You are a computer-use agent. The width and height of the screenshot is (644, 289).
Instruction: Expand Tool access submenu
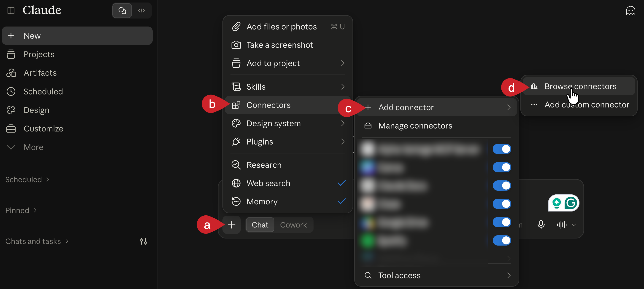click(x=436, y=275)
